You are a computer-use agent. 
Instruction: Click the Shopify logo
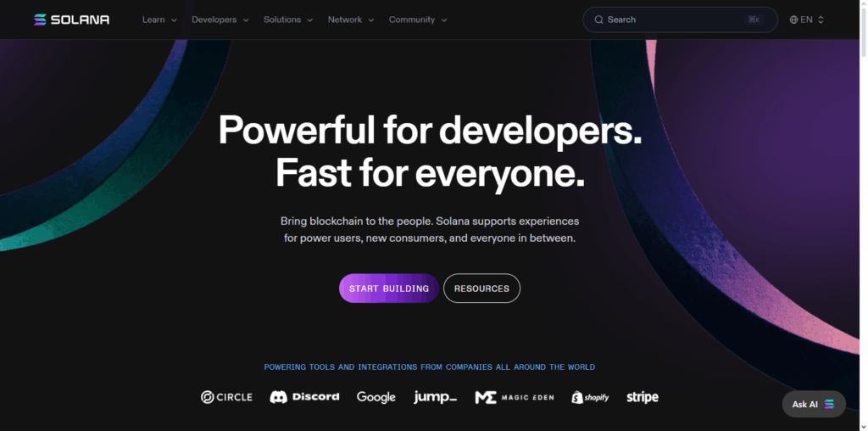(590, 397)
